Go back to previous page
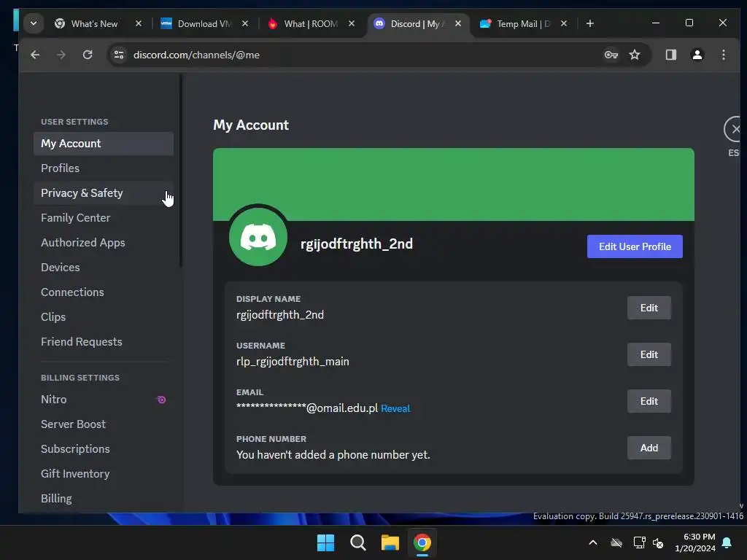 pos(35,55)
